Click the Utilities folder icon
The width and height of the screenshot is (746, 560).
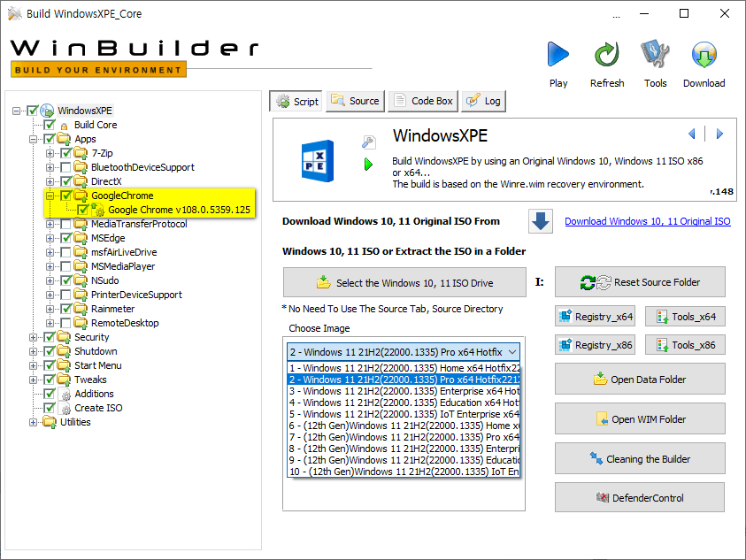(x=50, y=422)
